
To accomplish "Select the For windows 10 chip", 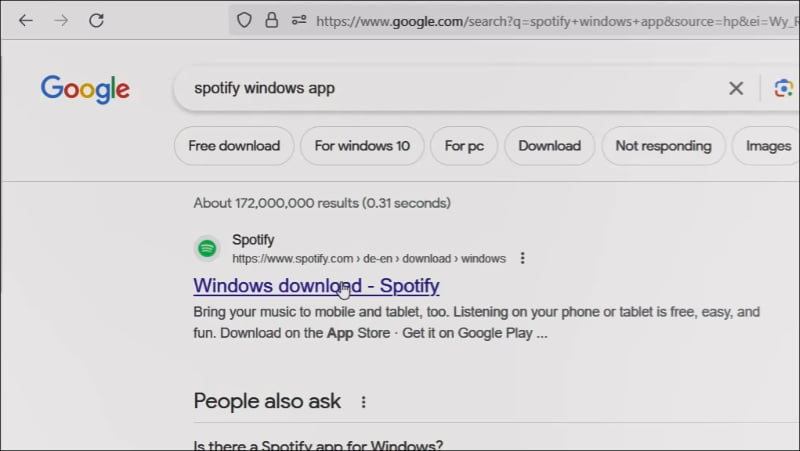I will (x=362, y=146).
